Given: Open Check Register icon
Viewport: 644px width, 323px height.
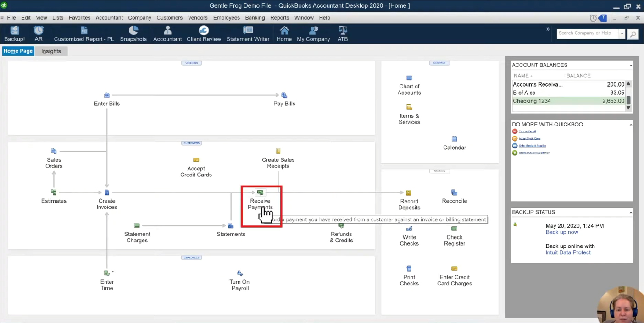Looking at the screenshot, I should pos(454,229).
